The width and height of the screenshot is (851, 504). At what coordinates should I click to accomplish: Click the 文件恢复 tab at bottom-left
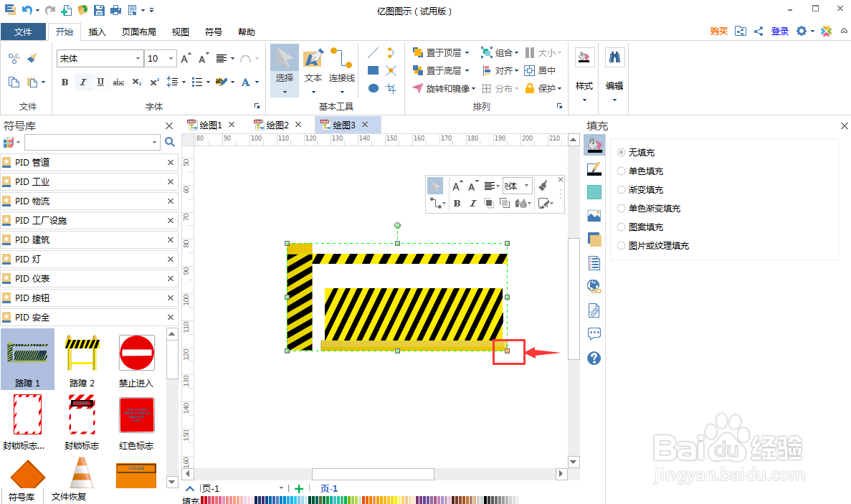(68, 496)
